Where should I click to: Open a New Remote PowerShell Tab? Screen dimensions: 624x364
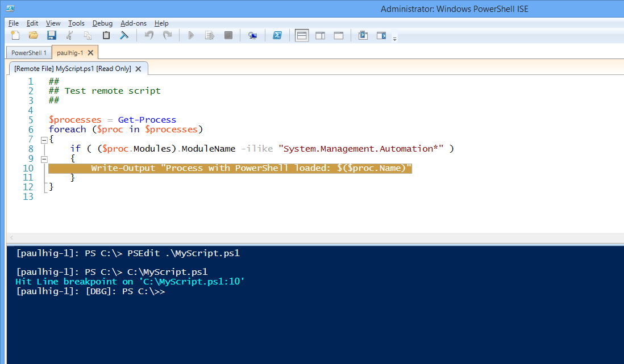coord(252,35)
